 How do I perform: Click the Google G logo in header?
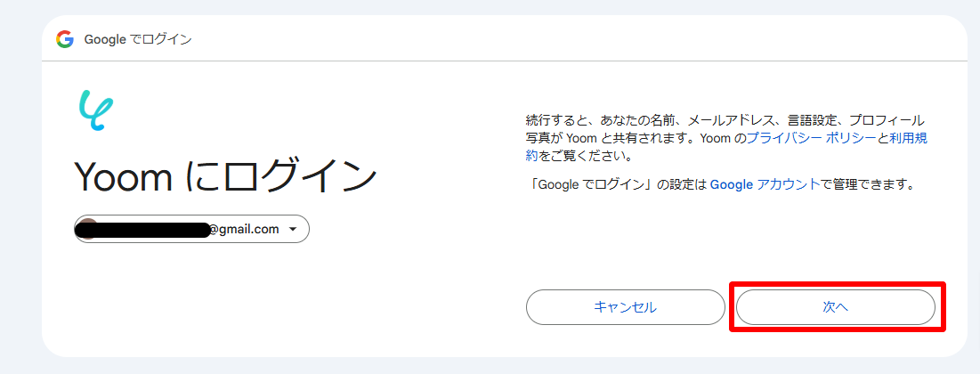click(x=65, y=39)
